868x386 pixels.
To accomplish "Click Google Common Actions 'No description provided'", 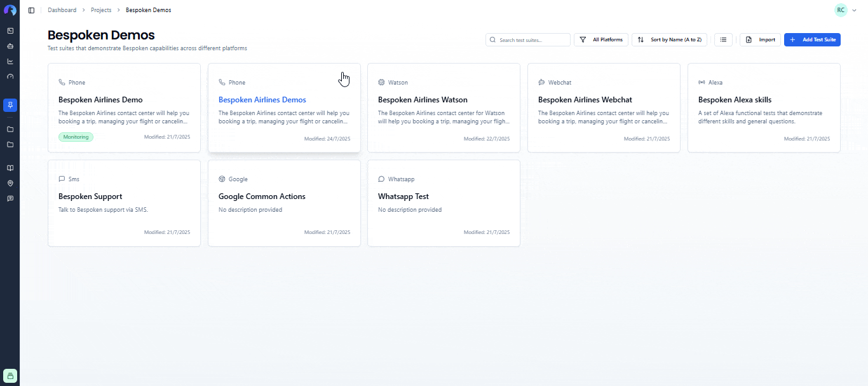I will (250, 210).
